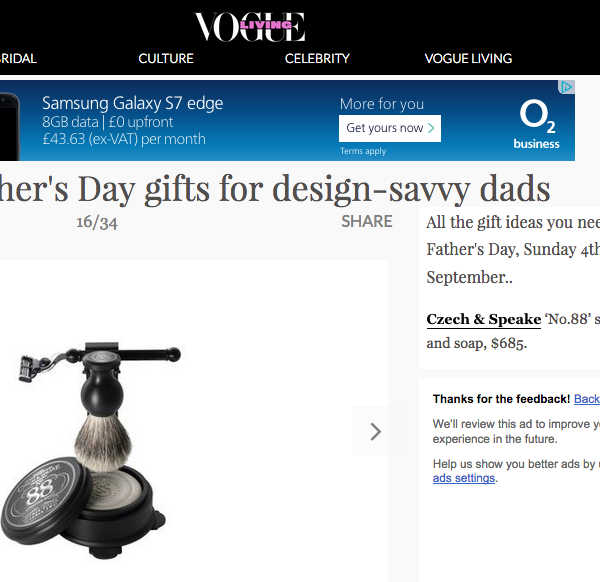Select the Celebrity navigation item
The height and width of the screenshot is (582, 600).
click(x=317, y=58)
